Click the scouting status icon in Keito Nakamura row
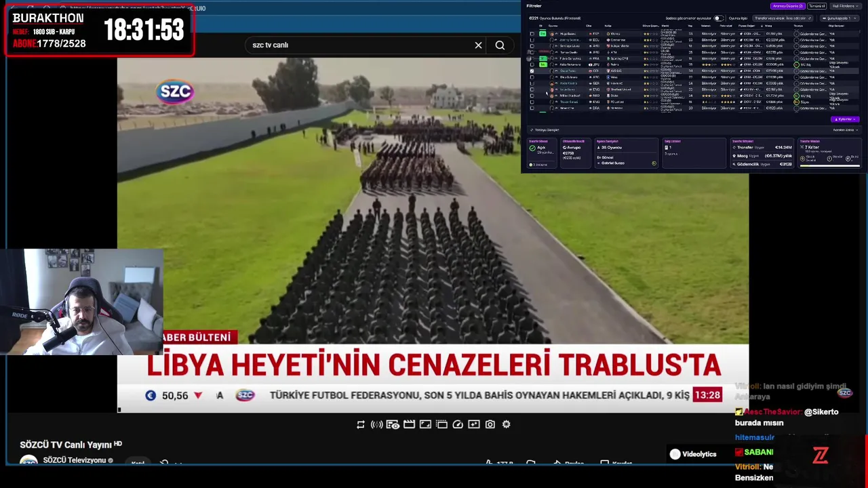 click(x=796, y=64)
